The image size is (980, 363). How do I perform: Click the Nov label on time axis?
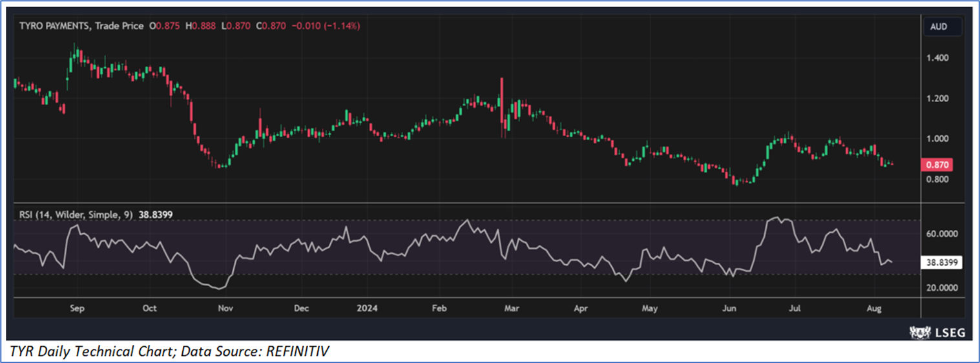point(225,309)
